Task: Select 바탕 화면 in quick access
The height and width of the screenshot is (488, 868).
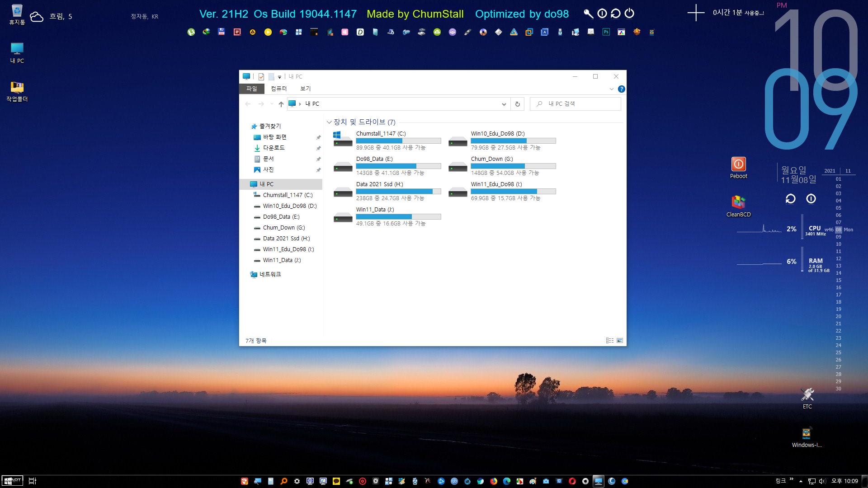Action: 274,137
